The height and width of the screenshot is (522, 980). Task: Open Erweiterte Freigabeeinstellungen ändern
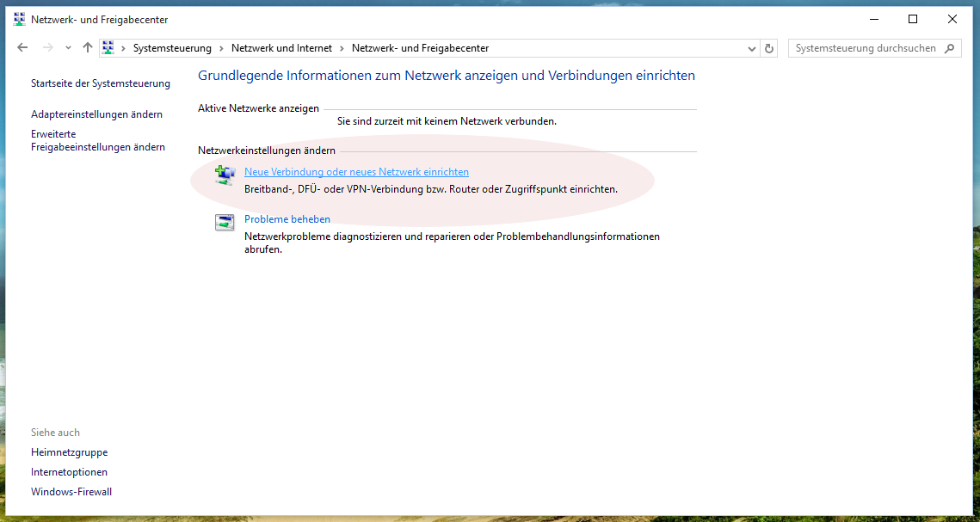[97, 141]
